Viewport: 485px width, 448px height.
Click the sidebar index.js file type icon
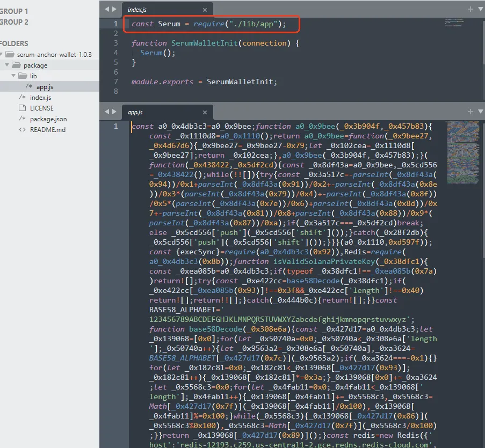22,97
